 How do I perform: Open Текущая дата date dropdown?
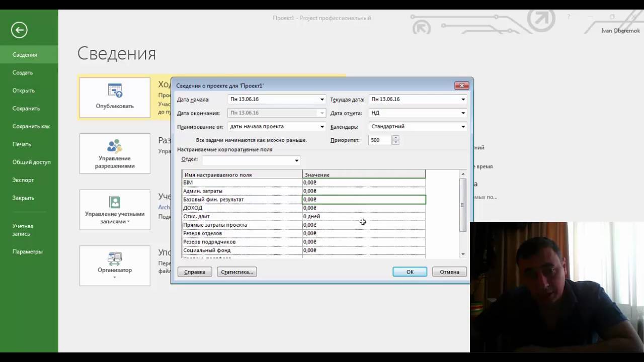[463, 100]
